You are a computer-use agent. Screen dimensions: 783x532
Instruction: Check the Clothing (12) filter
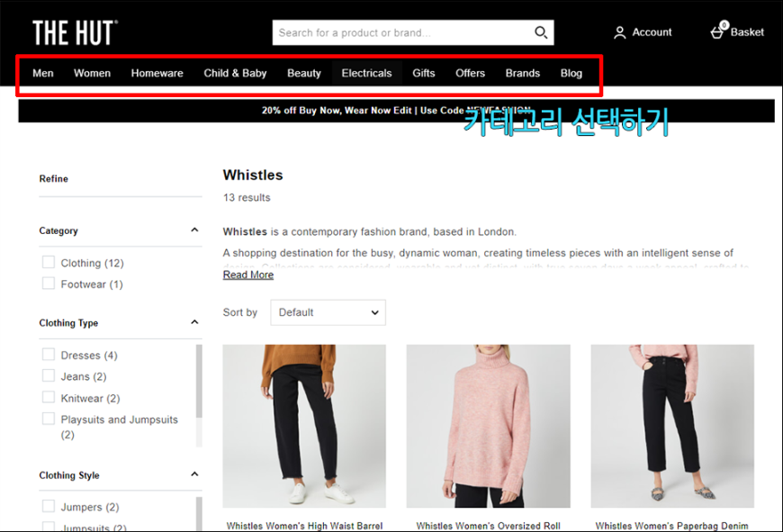click(x=49, y=262)
